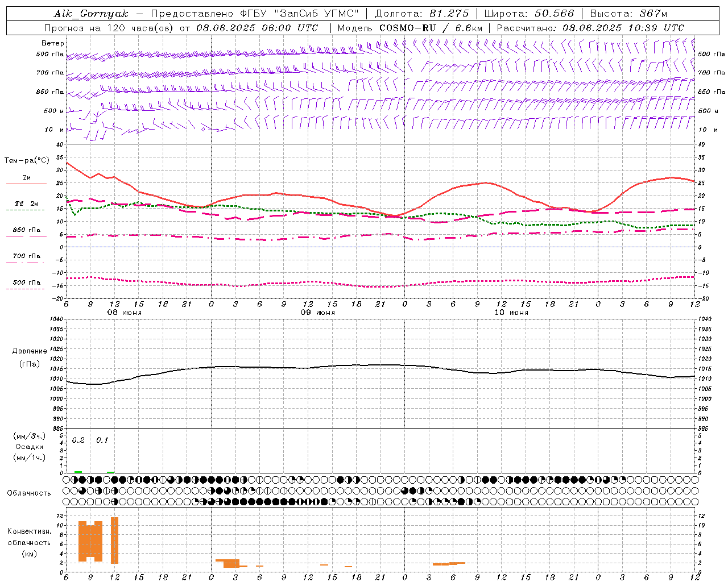Click the station name Alk_Gornyak in header
Viewport: 728px width, 582px height.
92,14
